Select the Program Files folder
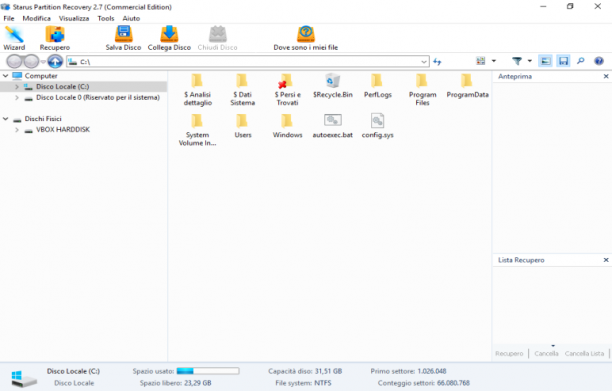612x391 pixels. coord(422,90)
